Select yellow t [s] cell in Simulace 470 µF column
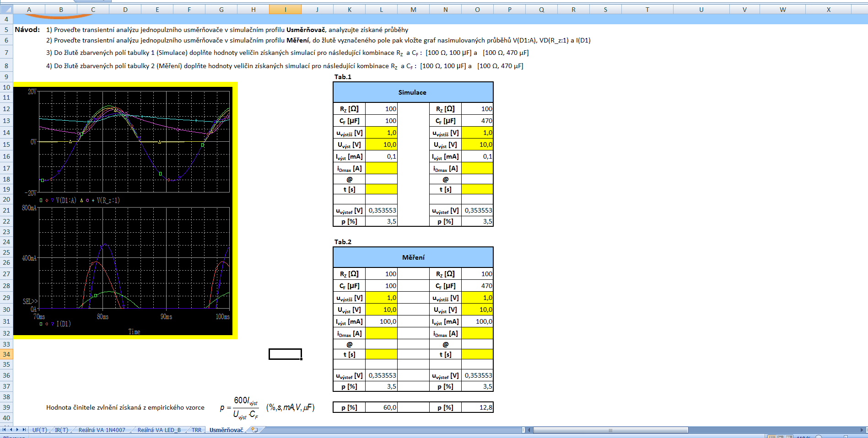The width and height of the screenshot is (868, 438). coord(477,189)
